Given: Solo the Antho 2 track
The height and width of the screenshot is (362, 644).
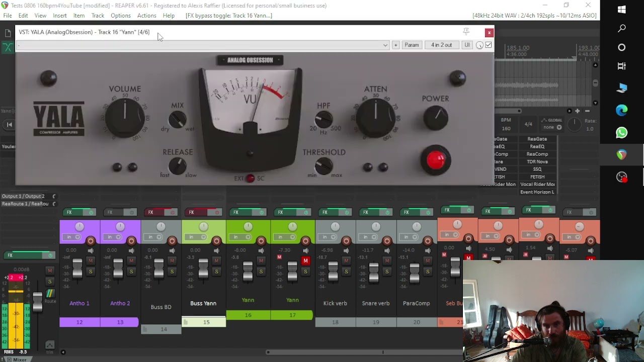Looking at the screenshot, I should click(131, 271).
